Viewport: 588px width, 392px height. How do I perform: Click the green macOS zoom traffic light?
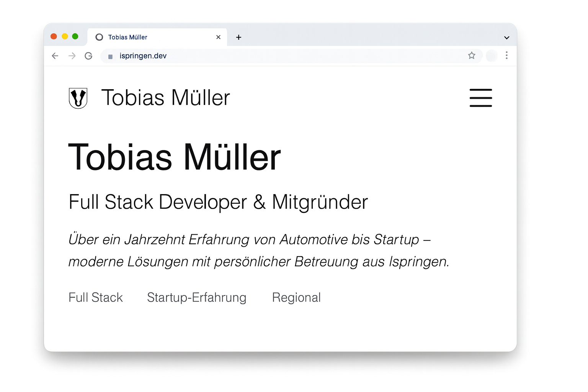click(76, 36)
